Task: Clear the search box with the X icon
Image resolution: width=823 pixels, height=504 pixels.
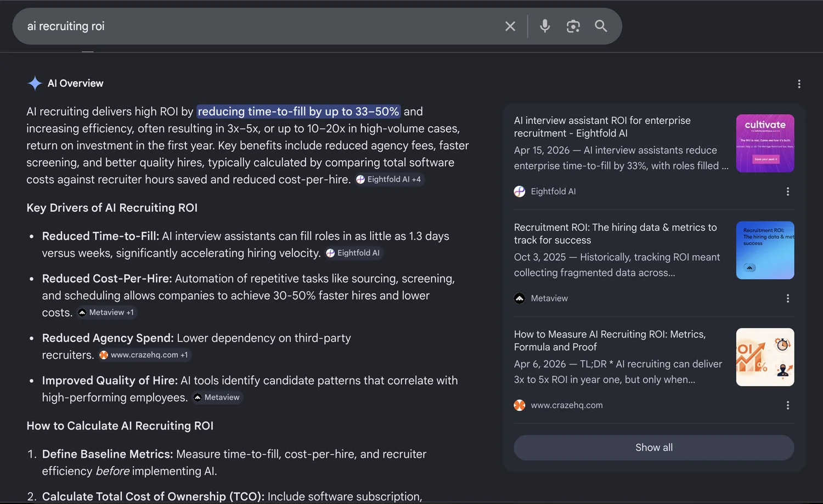Action: [x=510, y=26]
